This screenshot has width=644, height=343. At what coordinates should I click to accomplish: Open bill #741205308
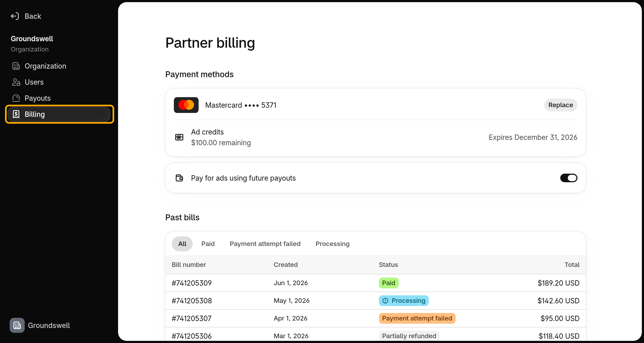pyautogui.click(x=192, y=301)
